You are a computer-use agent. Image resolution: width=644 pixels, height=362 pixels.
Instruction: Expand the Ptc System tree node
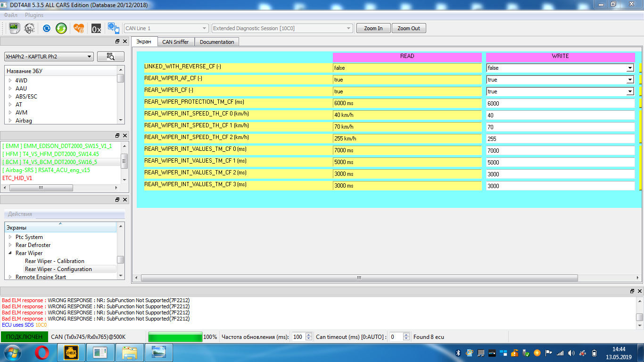(10, 237)
